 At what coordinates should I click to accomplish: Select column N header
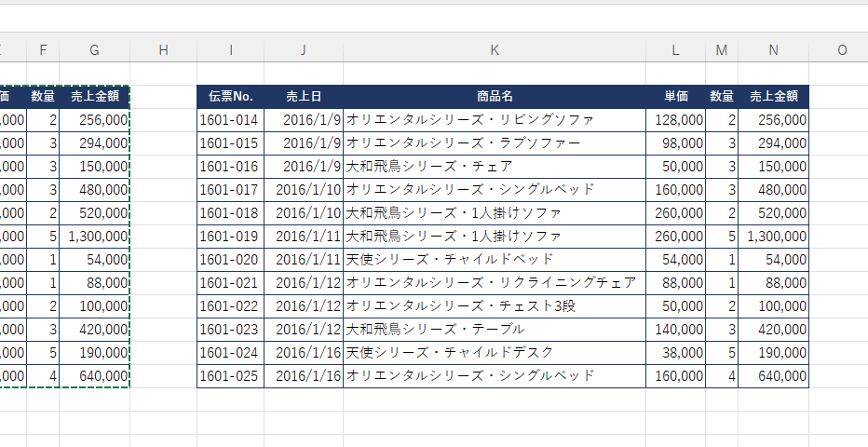(773, 49)
